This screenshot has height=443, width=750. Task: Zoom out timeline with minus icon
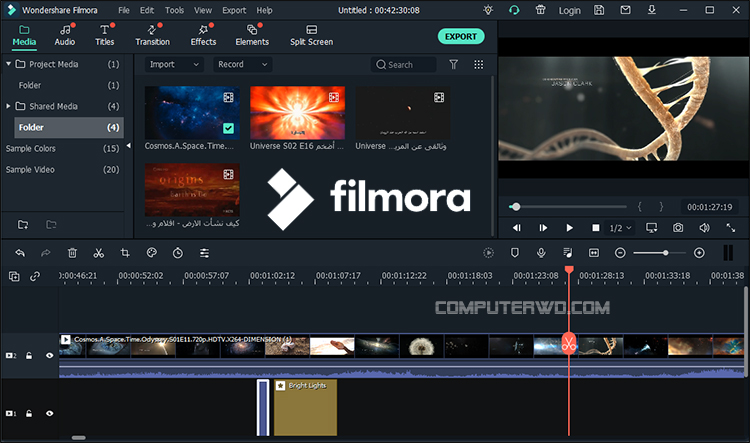(x=620, y=253)
